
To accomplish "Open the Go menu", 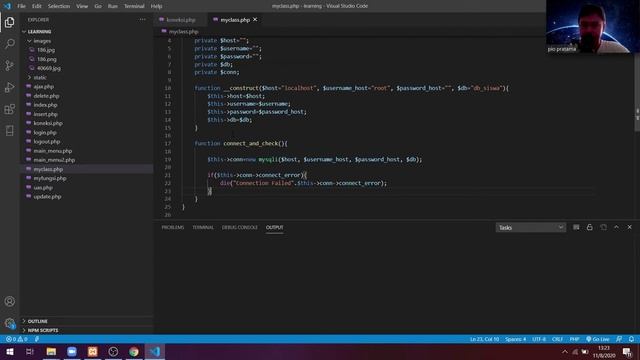I will point(98,6).
